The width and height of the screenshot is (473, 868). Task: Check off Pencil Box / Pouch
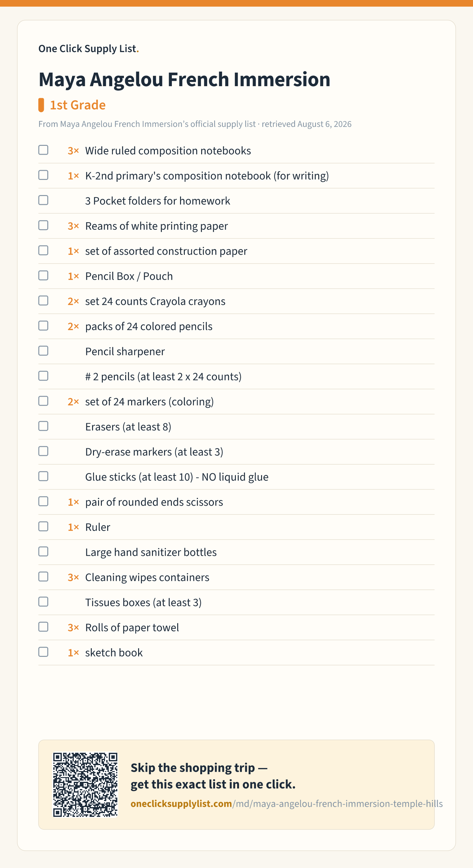coord(43,276)
